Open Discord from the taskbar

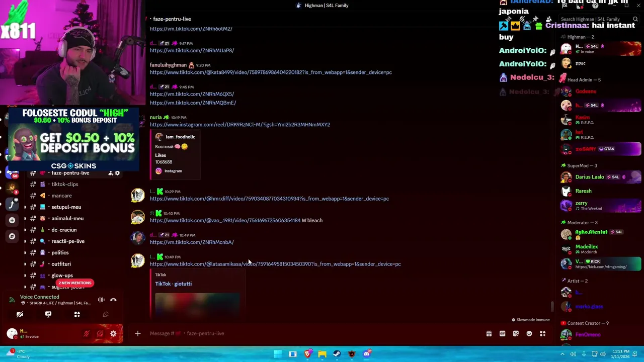[367, 354]
